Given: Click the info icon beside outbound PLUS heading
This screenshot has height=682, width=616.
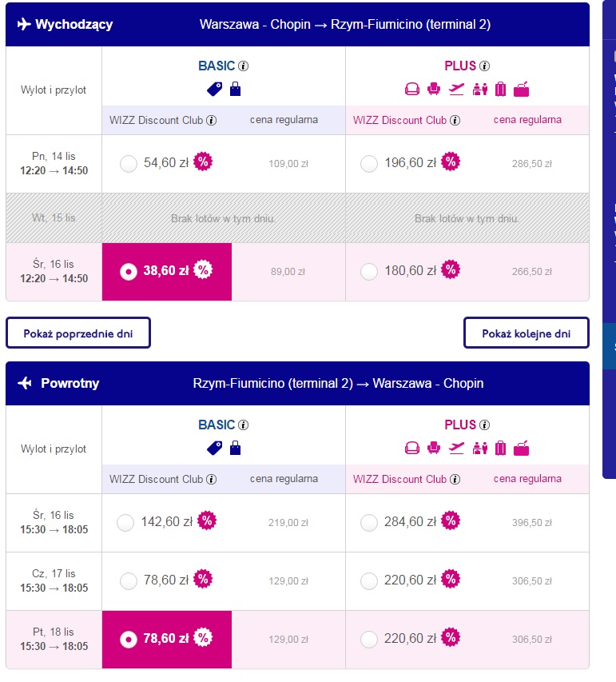Looking at the screenshot, I should (x=484, y=66).
